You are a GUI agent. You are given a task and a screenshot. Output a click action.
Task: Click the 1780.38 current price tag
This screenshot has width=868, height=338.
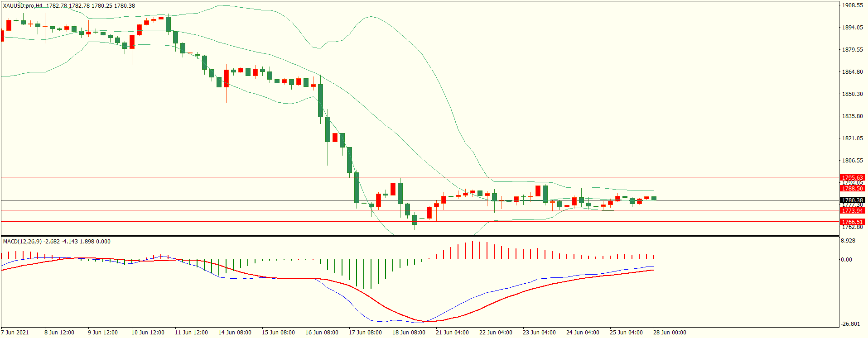[852, 200]
